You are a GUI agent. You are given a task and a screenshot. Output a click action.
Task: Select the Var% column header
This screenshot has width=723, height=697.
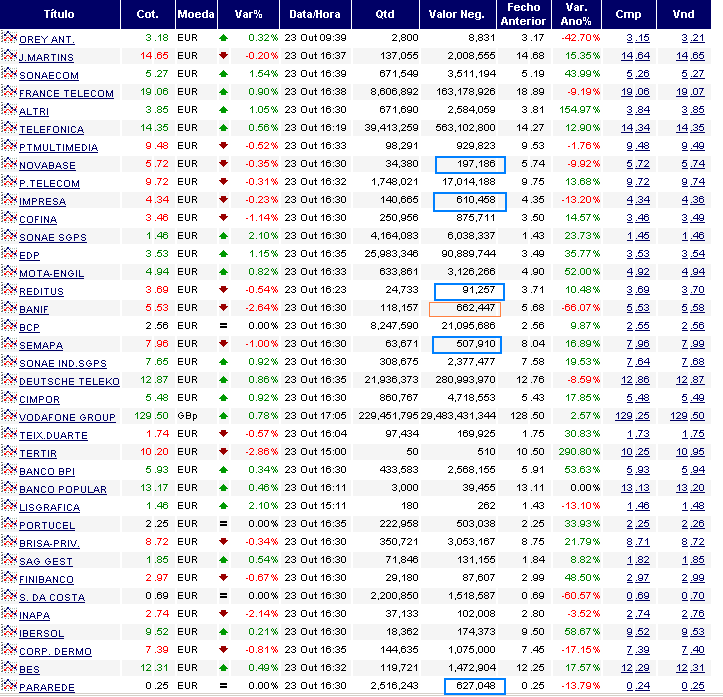tap(248, 14)
